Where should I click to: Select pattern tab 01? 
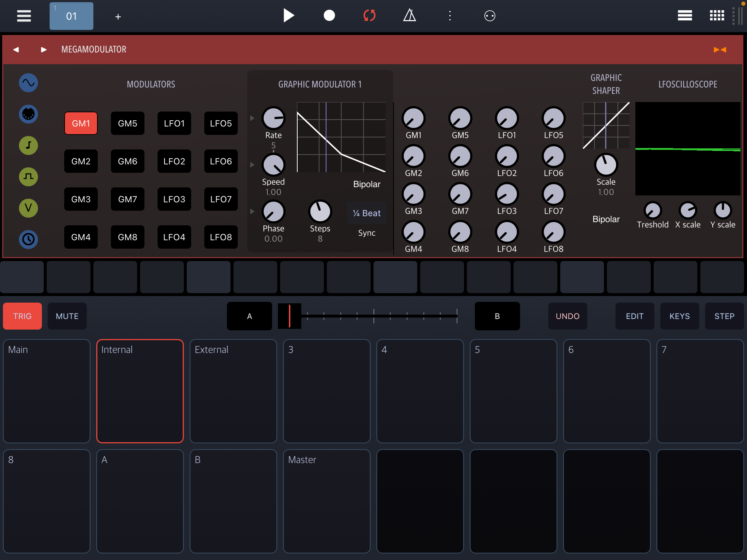pos(71,16)
